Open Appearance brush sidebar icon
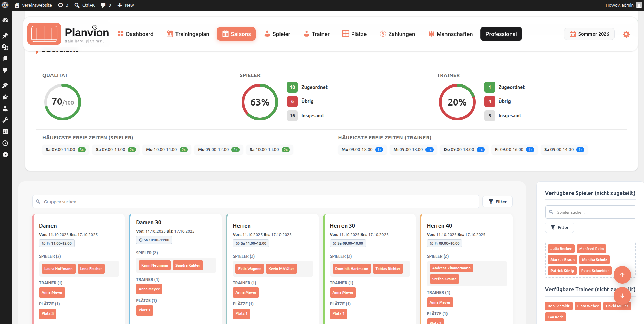Image resolution: width=644 pixels, height=324 pixels. 5,85
